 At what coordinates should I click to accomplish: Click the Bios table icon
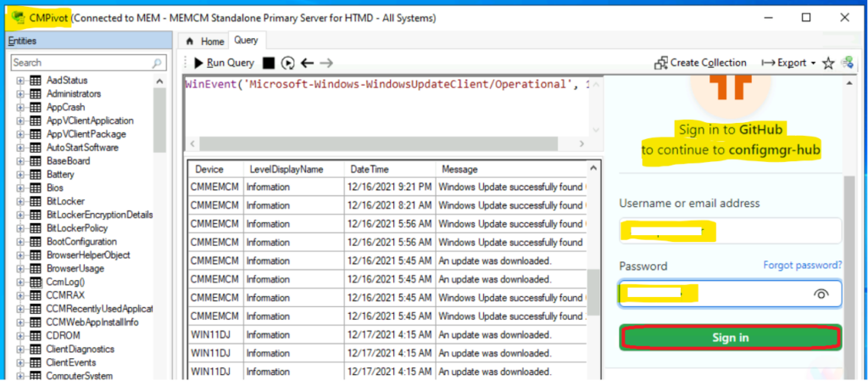tap(35, 188)
